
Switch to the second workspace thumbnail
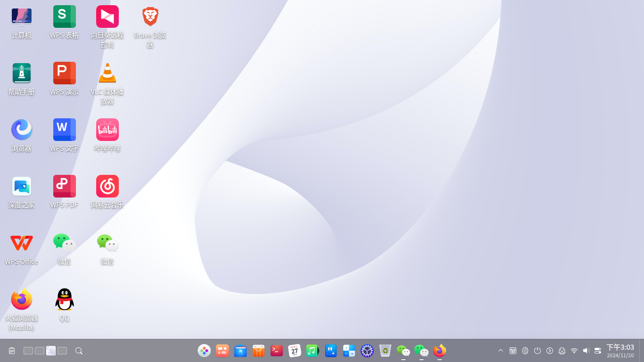[x=40, y=351]
